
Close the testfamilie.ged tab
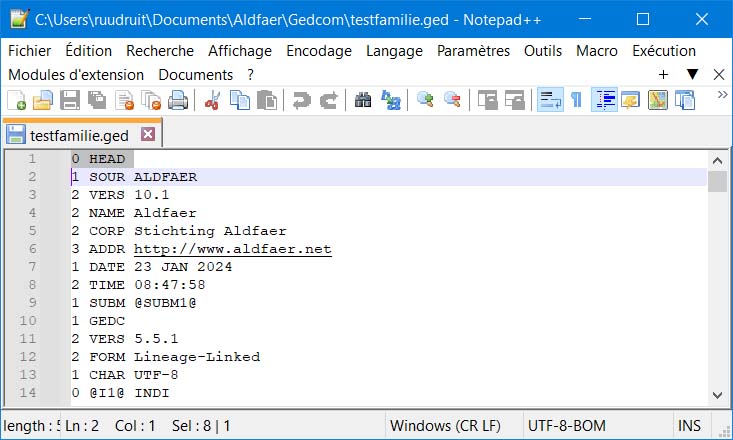148,133
